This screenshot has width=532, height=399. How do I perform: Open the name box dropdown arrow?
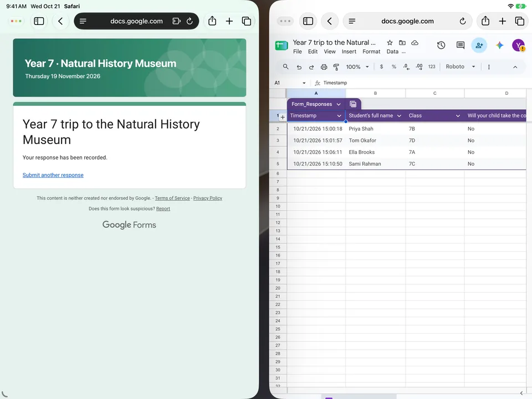304,83
